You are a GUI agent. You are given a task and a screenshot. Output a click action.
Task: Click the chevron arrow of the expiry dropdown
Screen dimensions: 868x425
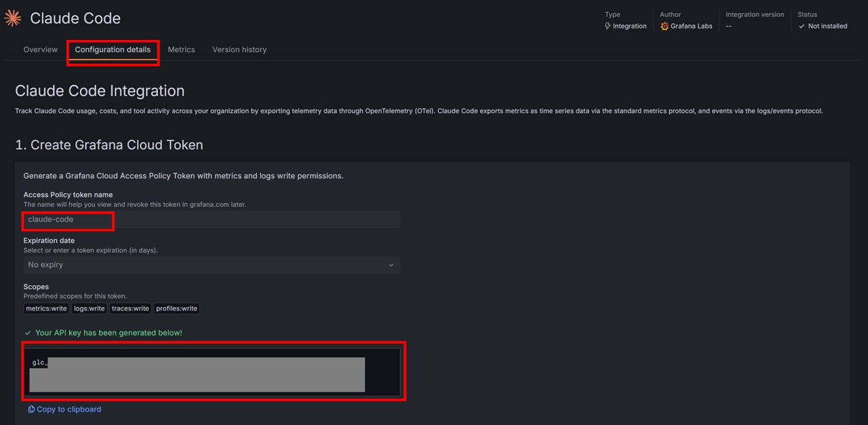[391, 265]
